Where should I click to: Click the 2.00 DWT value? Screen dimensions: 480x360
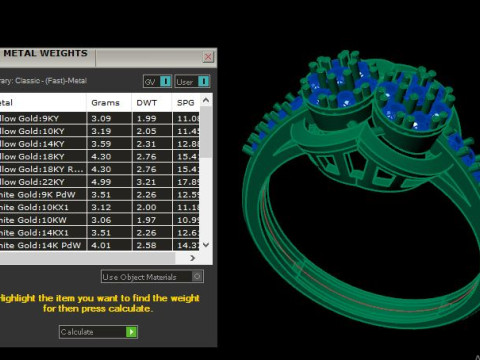(146, 207)
